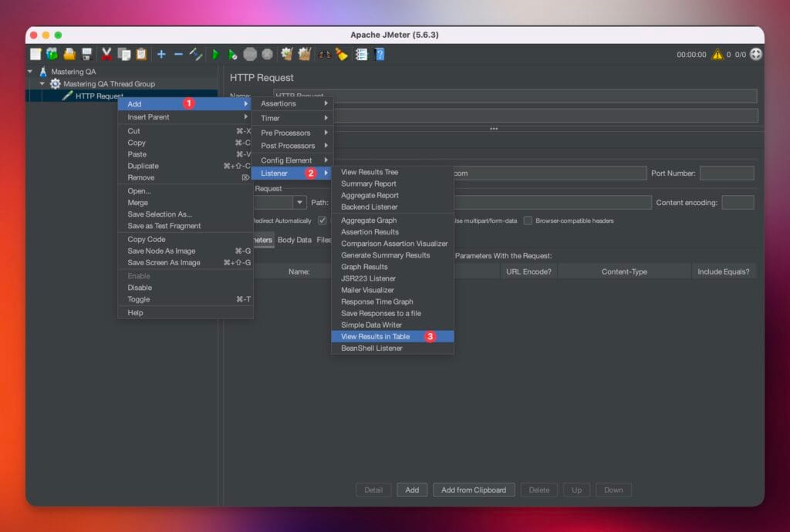
Task: Click Remove in context menu
Action: pyautogui.click(x=185, y=177)
